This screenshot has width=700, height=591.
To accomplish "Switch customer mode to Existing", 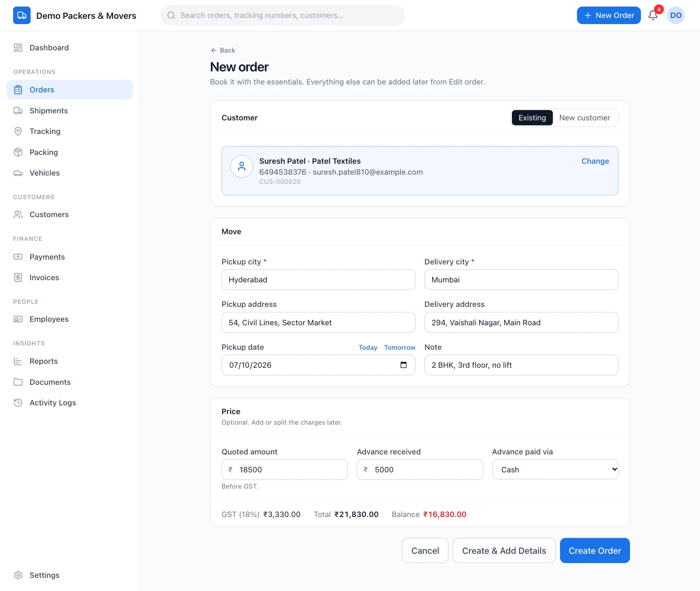I will coord(532,118).
